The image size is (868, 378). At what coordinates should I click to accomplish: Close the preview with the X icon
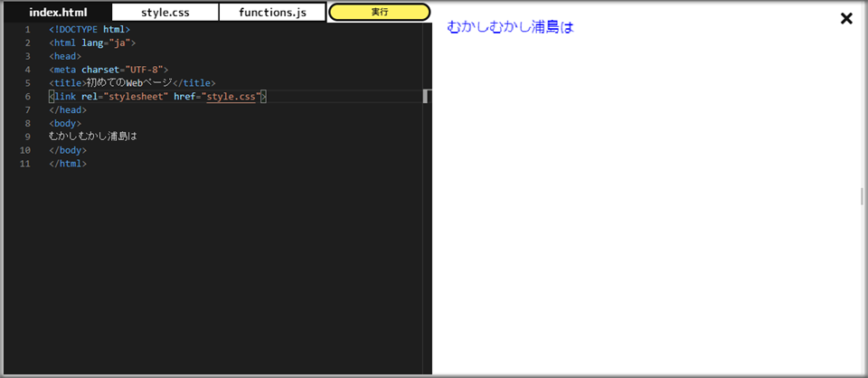tap(846, 19)
